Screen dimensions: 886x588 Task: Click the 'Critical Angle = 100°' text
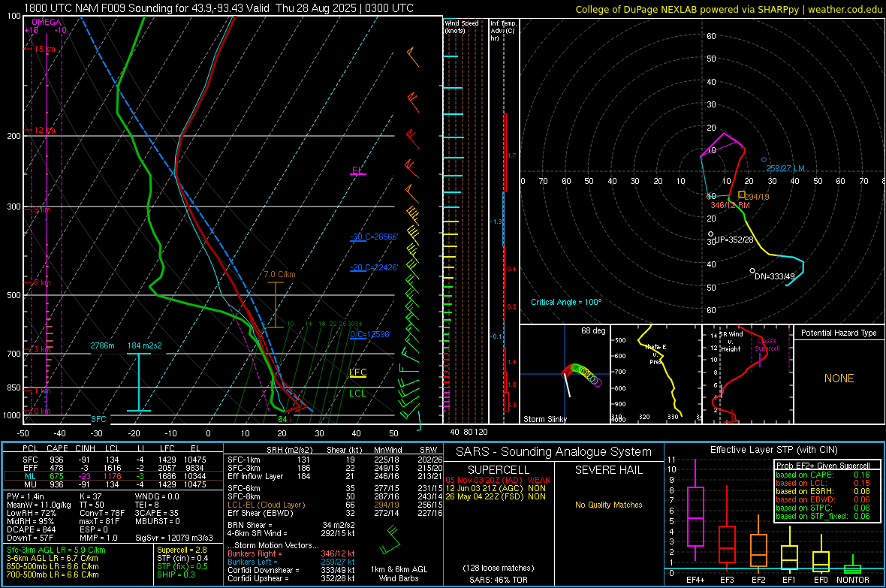coord(566,302)
